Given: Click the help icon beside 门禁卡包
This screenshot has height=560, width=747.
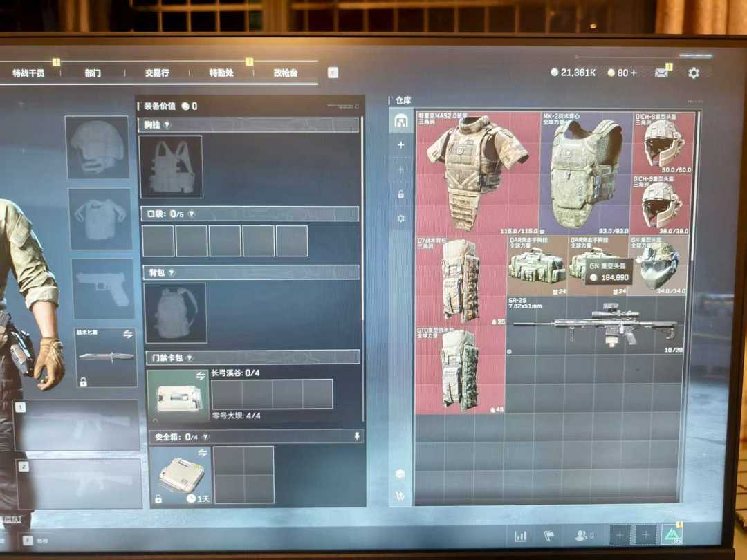Looking at the screenshot, I should point(190,357).
